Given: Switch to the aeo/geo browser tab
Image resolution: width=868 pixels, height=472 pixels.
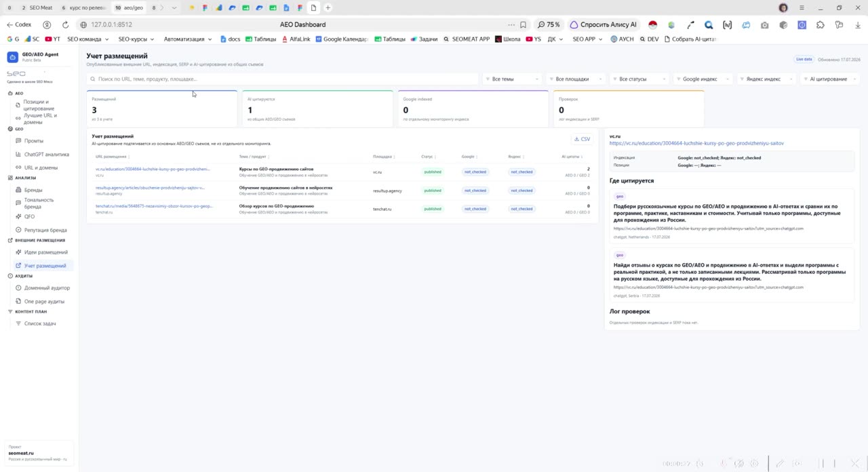Looking at the screenshot, I should pos(130,7).
